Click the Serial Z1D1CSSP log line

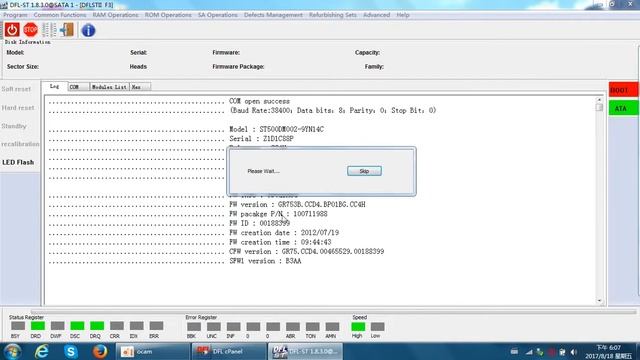click(261, 138)
